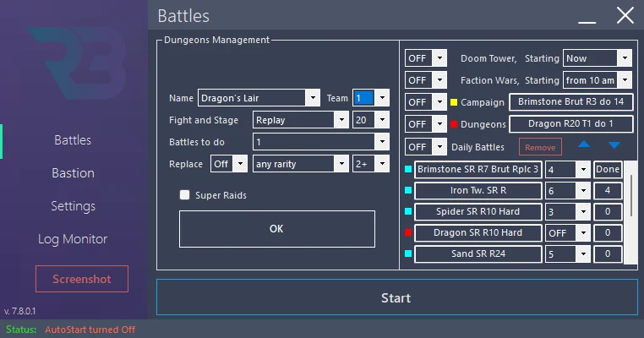Open the Doom Tower Starting Now dropdown

click(625, 58)
